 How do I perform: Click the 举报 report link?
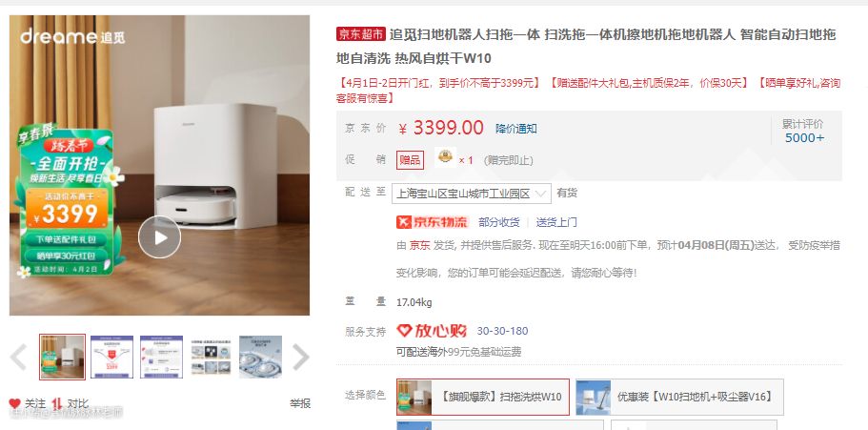300,403
